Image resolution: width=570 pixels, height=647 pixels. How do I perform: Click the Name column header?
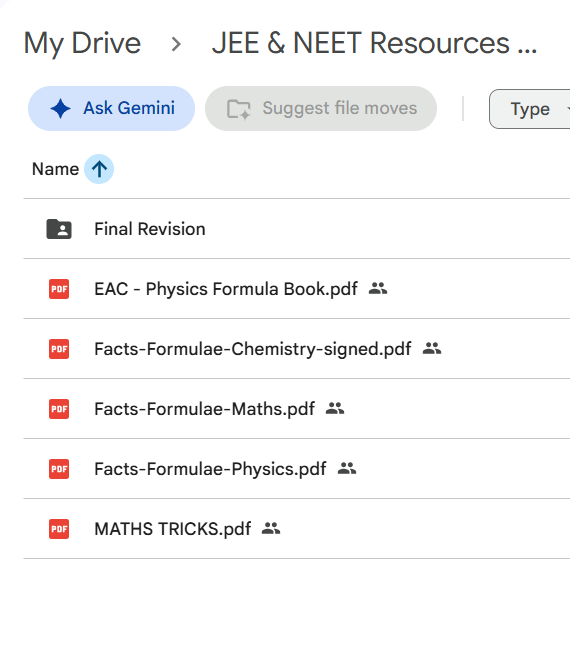click(x=55, y=169)
